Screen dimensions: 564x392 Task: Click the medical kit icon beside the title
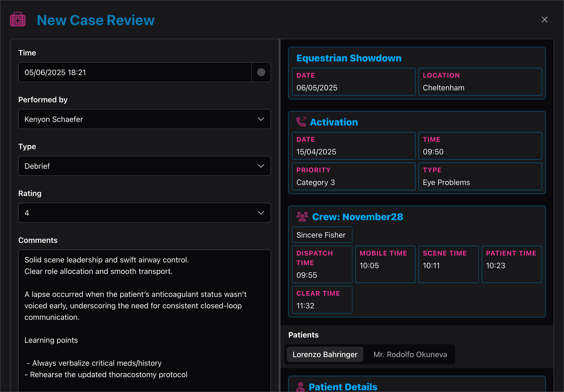click(x=17, y=19)
